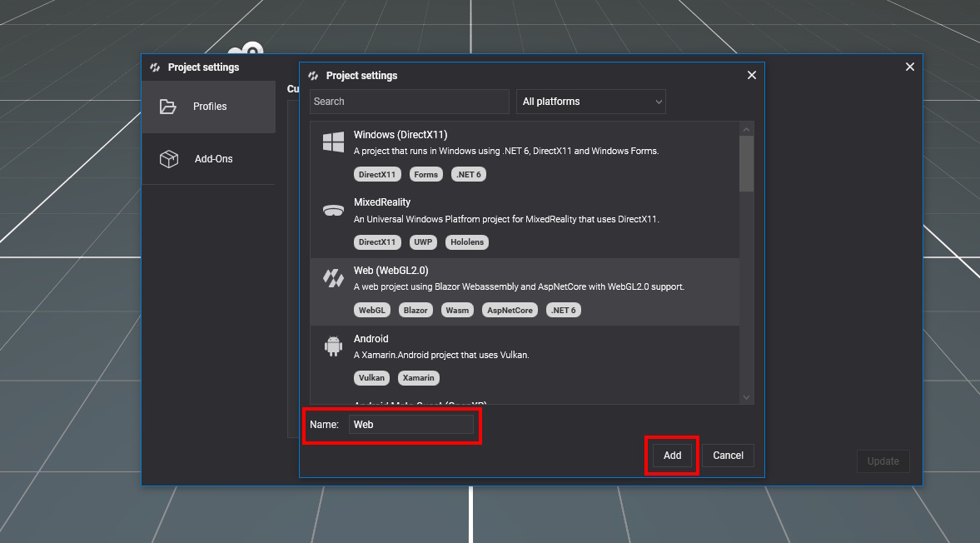
Task: Click the scrollbar down arrow in template list
Action: [746, 397]
